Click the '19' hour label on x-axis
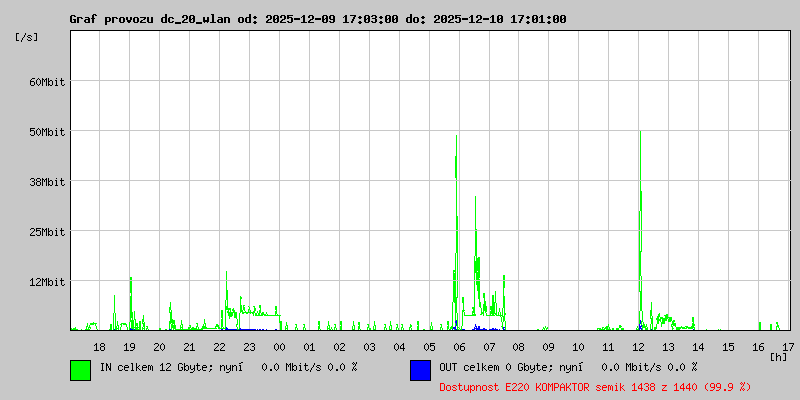Screen dimensions: 800x400 130,347
